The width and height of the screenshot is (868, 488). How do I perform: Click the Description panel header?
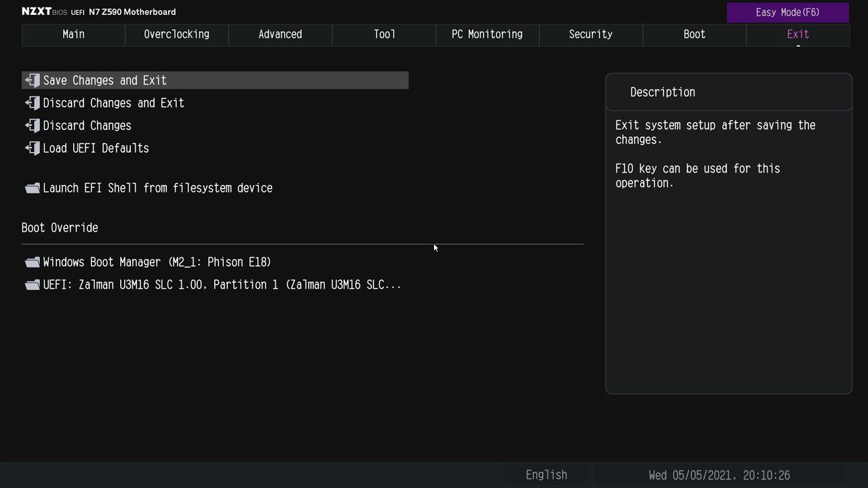coord(729,92)
